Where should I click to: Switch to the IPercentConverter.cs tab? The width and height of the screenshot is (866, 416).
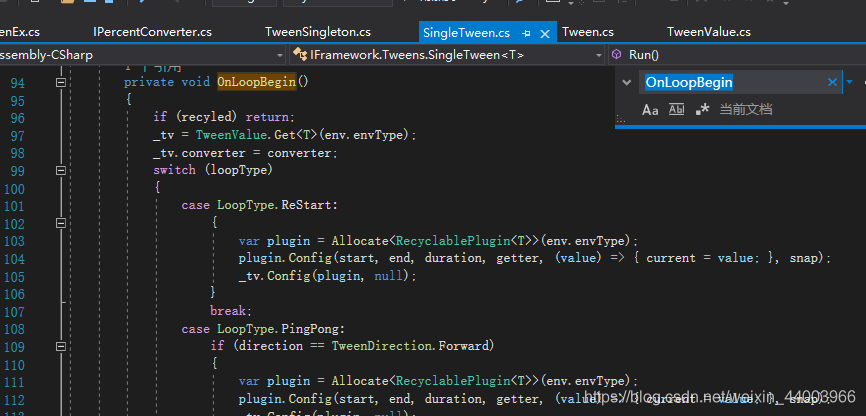coord(152,32)
